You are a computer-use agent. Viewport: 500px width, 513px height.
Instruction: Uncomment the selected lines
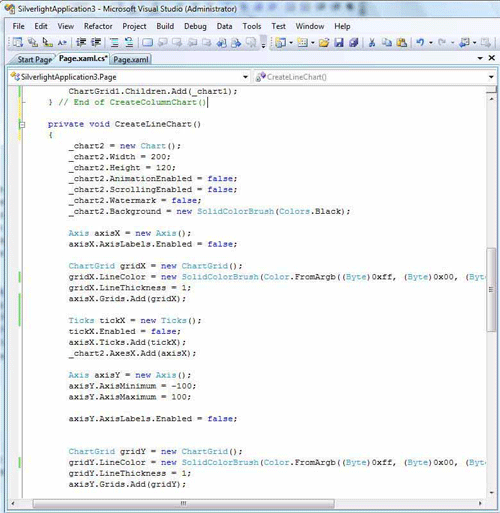point(129,42)
